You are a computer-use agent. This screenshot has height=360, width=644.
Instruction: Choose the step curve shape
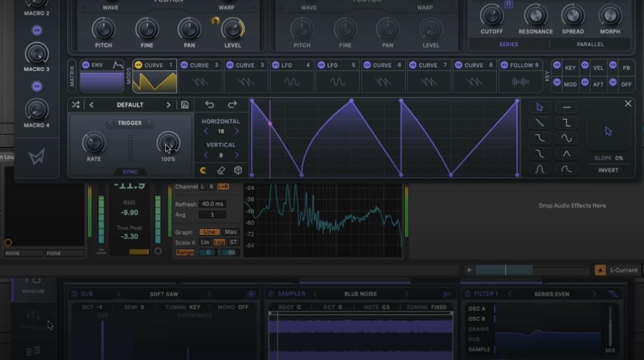point(566,123)
